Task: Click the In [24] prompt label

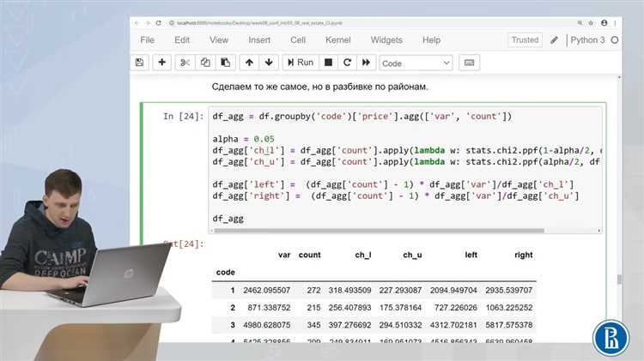Action: (183, 116)
